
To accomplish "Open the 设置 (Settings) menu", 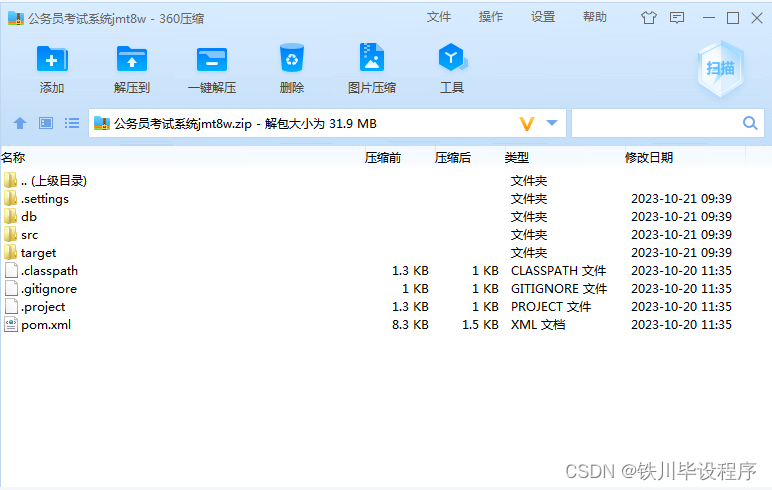I will point(543,17).
